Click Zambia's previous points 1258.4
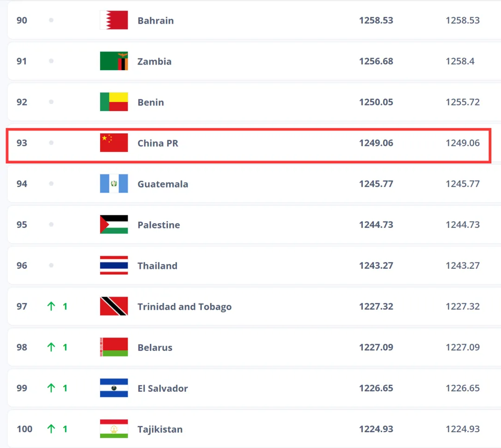Screen dimensions: 501x448 [460, 61]
